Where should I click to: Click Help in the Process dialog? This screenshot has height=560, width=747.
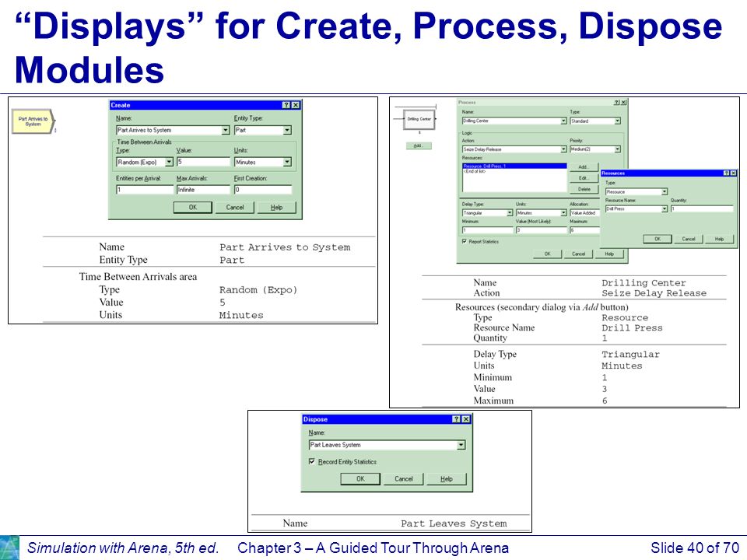[x=609, y=254]
